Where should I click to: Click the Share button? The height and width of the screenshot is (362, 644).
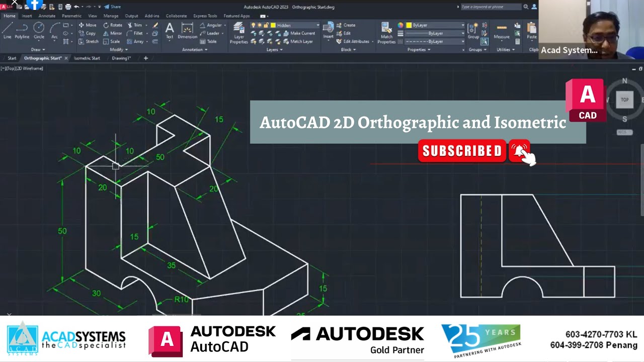click(113, 7)
